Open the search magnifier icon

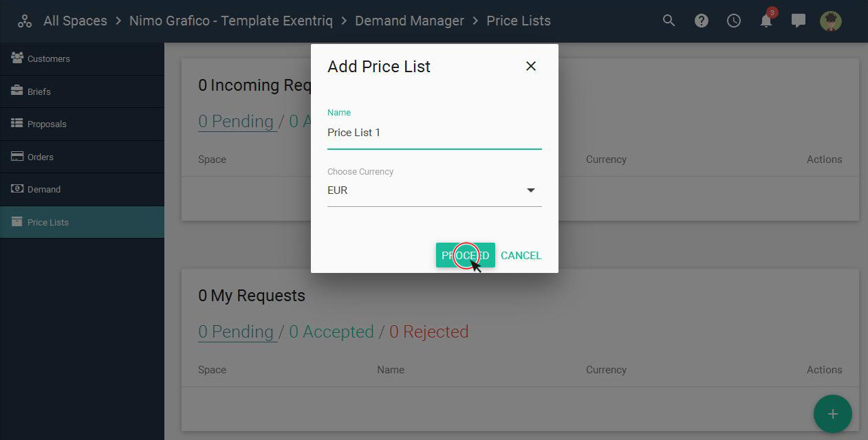(669, 21)
